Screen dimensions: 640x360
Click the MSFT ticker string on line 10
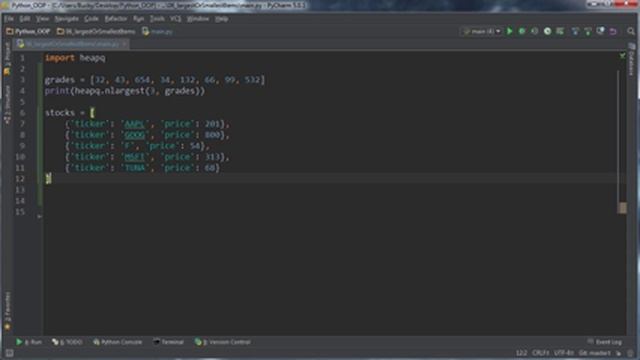tap(135, 157)
